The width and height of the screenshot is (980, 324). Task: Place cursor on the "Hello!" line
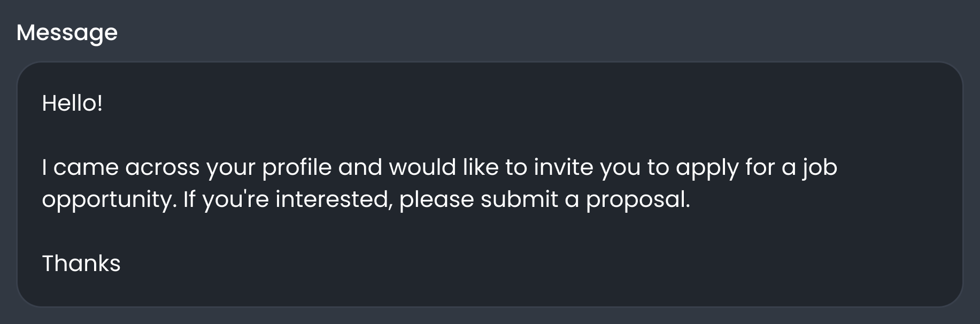coord(72,103)
